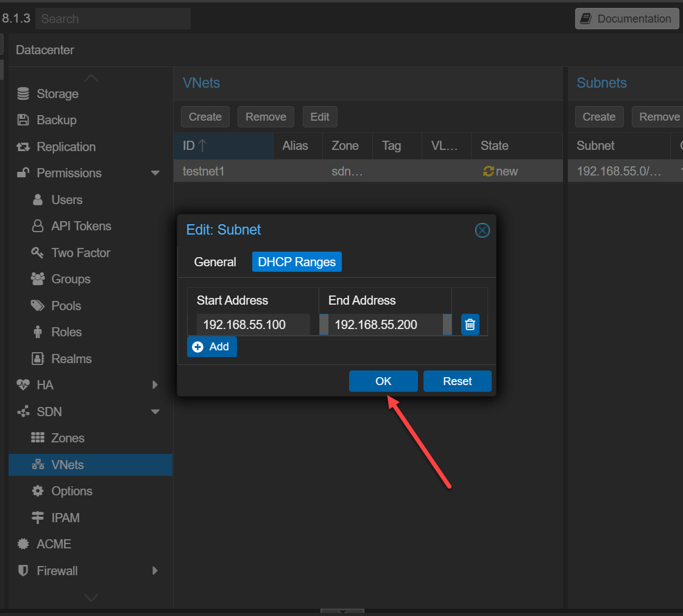Screen dimensions: 683x616
Task: Collapse the Permissions tree section
Action: coord(155,174)
